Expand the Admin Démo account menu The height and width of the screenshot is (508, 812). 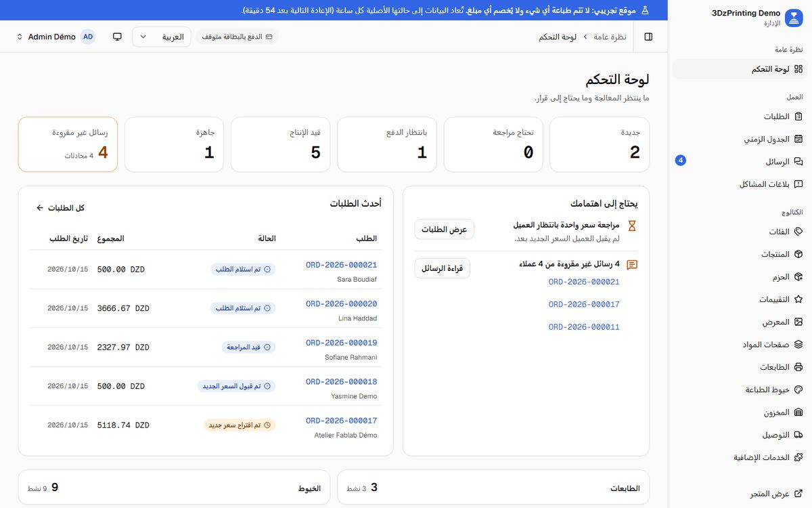(55, 37)
